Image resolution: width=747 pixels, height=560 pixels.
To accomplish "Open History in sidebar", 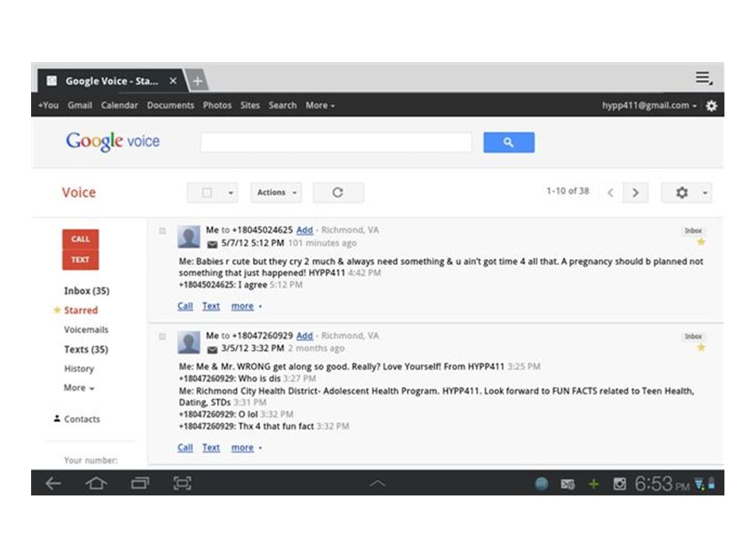I will click(x=79, y=369).
